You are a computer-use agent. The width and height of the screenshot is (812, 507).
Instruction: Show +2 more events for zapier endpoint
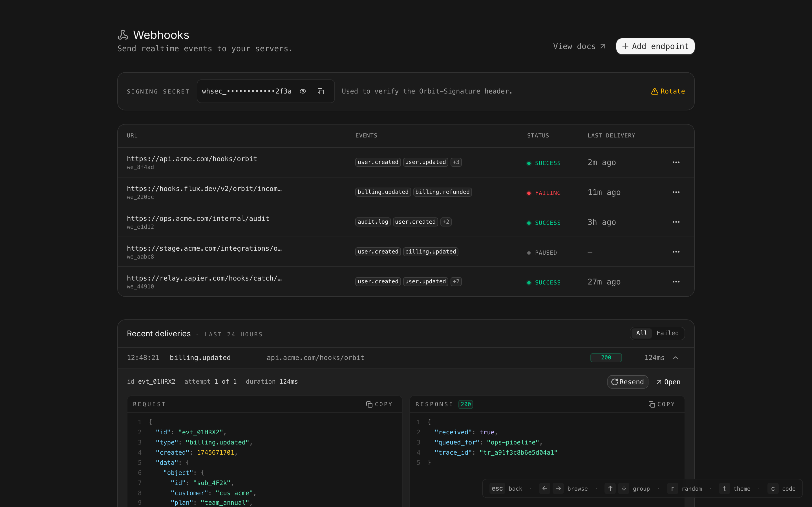[456, 282]
